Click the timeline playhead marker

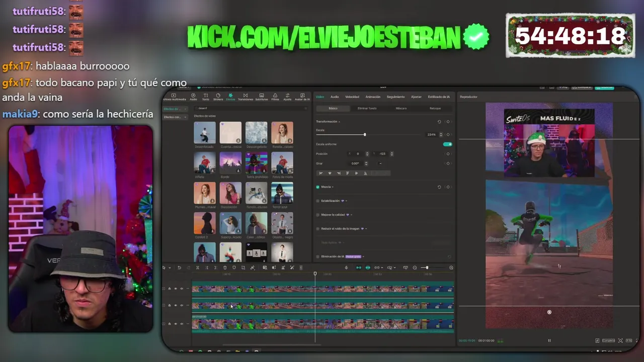click(x=315, y=274)
